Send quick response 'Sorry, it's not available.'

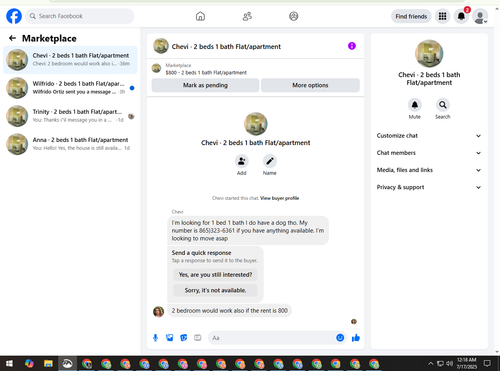click(x=215, y=290)
